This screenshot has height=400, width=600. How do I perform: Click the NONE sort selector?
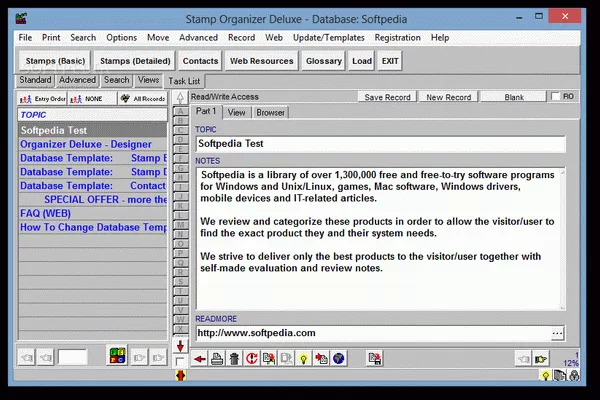[x=92, y=98]
